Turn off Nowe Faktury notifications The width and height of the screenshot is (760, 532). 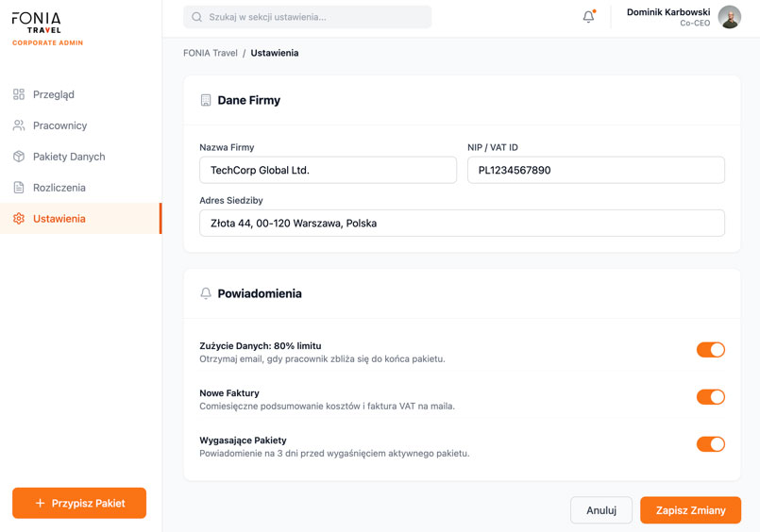click(710, 397)
